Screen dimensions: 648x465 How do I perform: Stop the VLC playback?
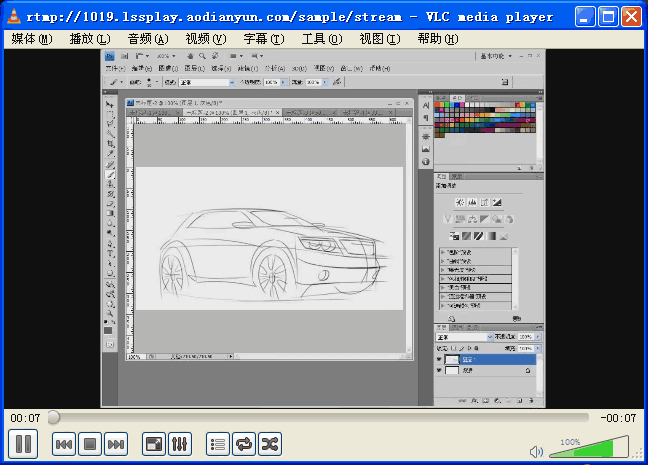click(90, 444)
